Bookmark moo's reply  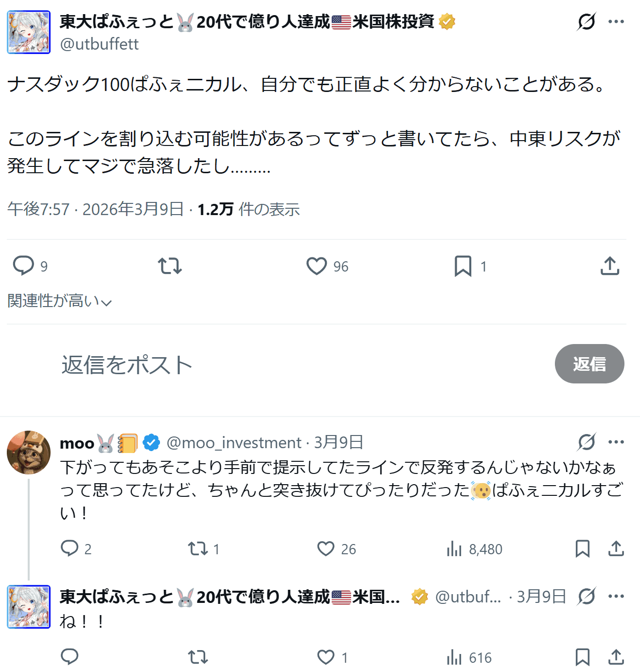[582, 549]
